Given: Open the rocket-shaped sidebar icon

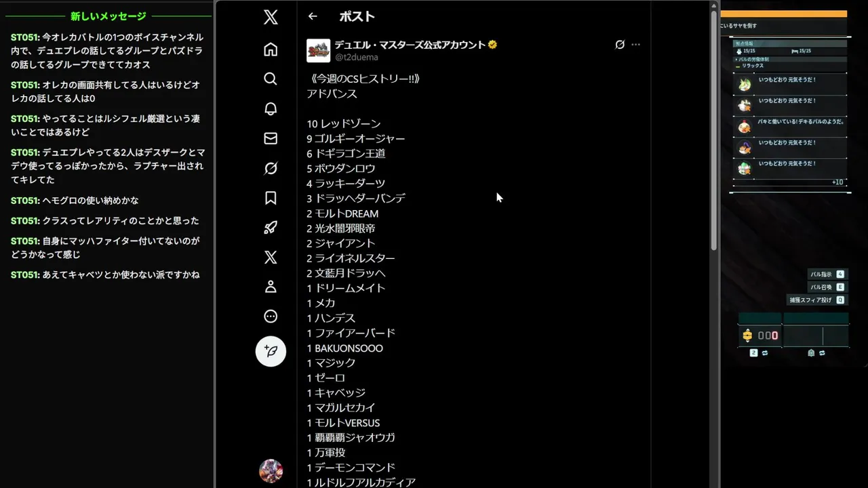Looking at the screenshot, I should 271,228.
